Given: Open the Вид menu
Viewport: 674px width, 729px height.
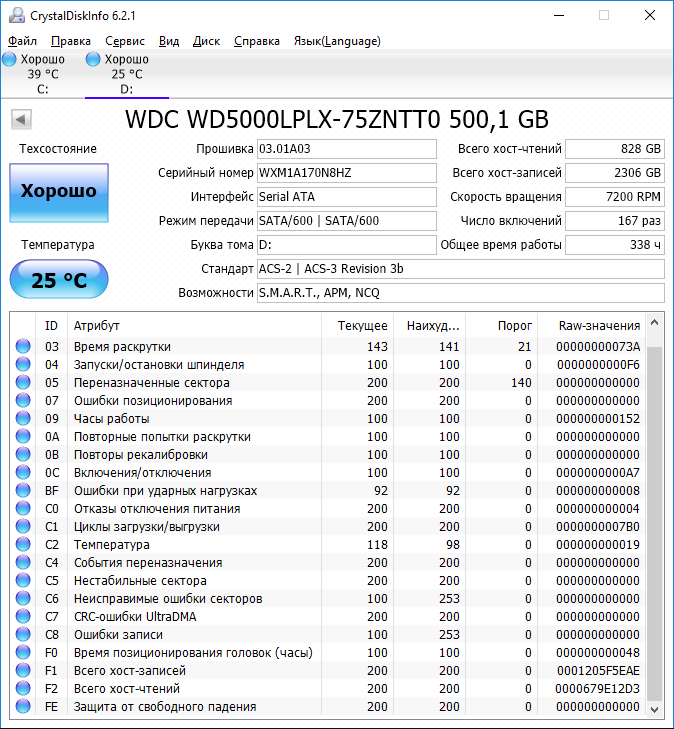Looking at the screenshot, I should pyautogui.click(x=169, y=41).
